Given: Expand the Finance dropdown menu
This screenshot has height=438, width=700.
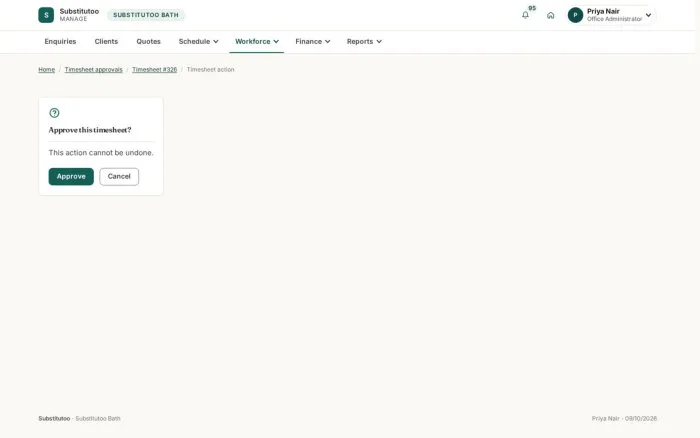Looking at the screenshot, I should point(312,42).
